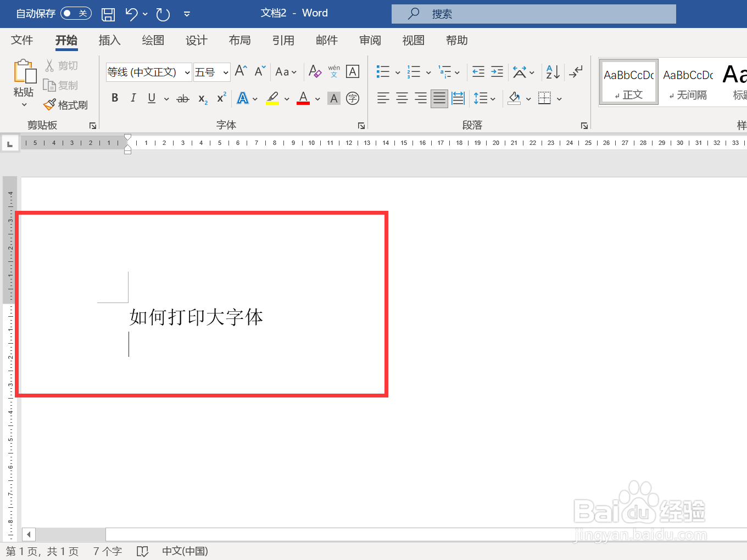Apply paragraph shading bucket
This screenshot has width=747, height=560.
pyautogui.click(x=514, y=98)
